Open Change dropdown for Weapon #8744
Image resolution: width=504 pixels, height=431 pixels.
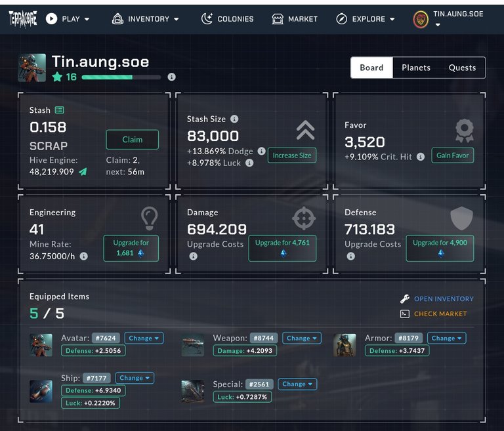click(301, 338)
